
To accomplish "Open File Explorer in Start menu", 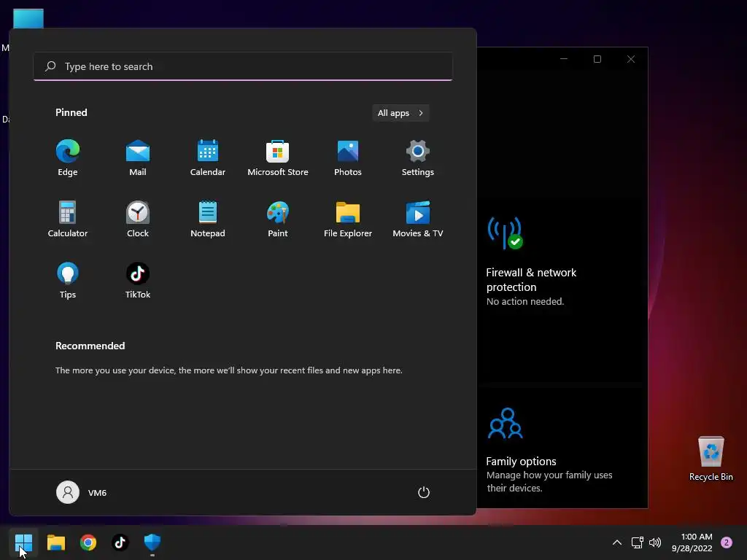I will [x=348, y=219].
